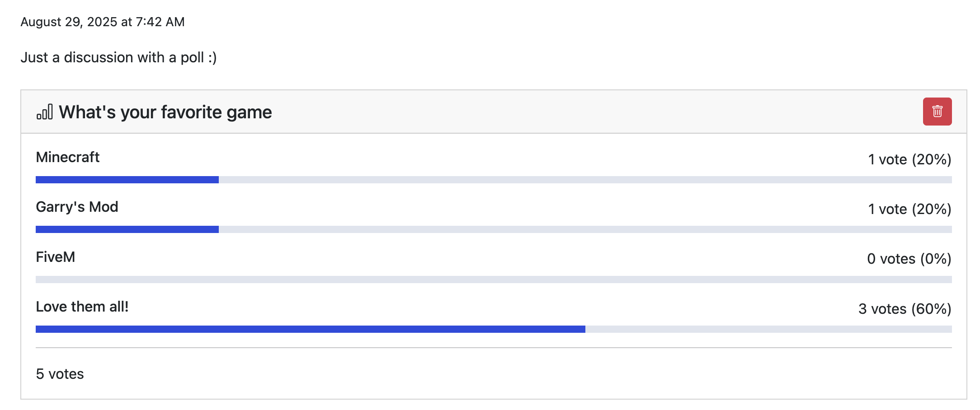Click the Garry's Mod progress bar
The width and height of the screenshot is (980, 410).
[x=494, y=229]
